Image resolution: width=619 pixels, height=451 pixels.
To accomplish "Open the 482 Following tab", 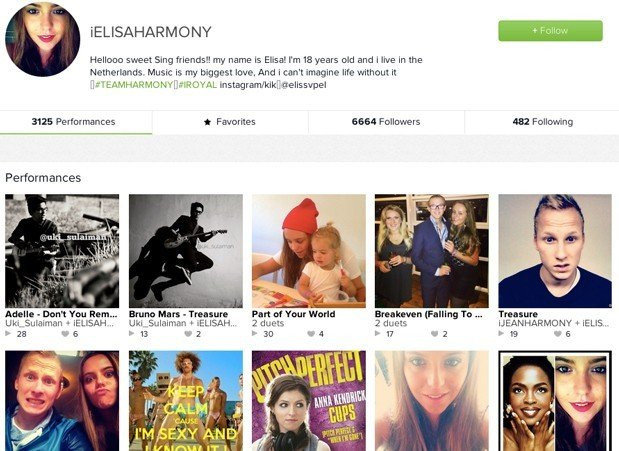I will pyautogui.click(x=542, y=122).
